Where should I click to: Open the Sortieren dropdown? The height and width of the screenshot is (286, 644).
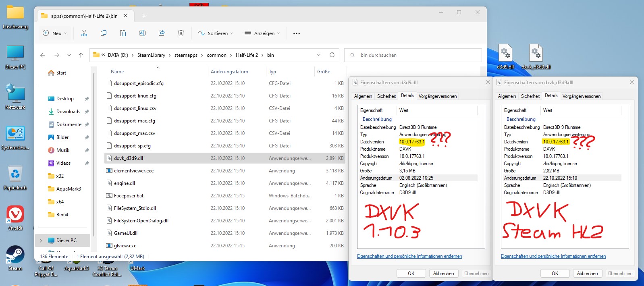click(216, 33)
